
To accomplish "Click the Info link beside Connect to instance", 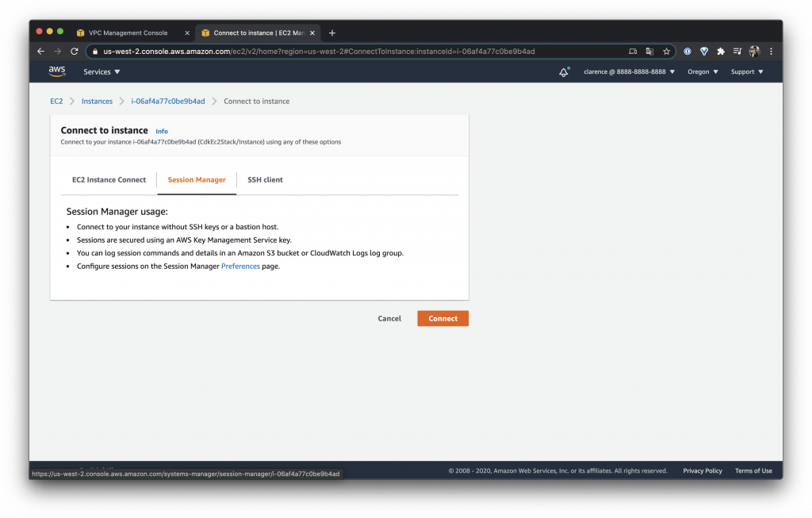I will click(162, 131).
